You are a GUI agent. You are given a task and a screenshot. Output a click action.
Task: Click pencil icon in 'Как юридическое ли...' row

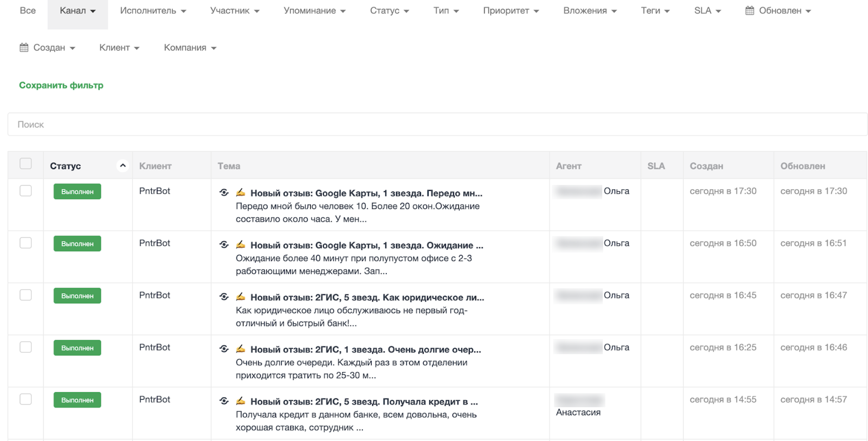(240, 297)
